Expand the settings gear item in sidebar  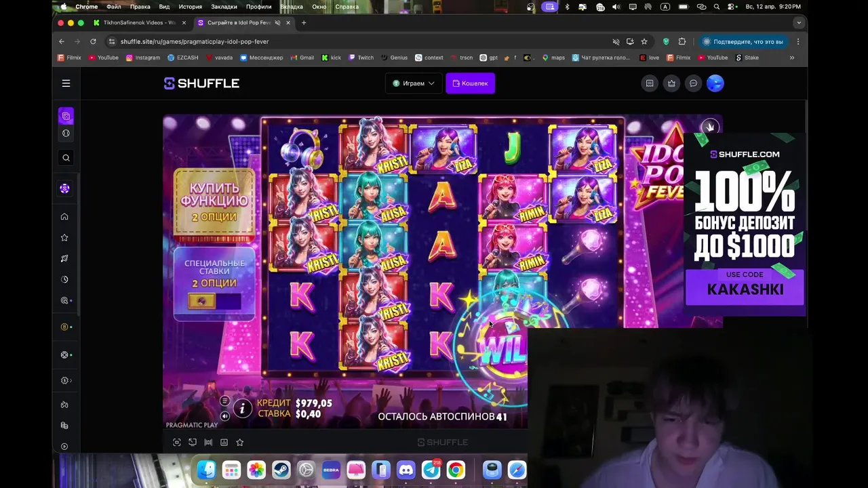pos(65,380)
